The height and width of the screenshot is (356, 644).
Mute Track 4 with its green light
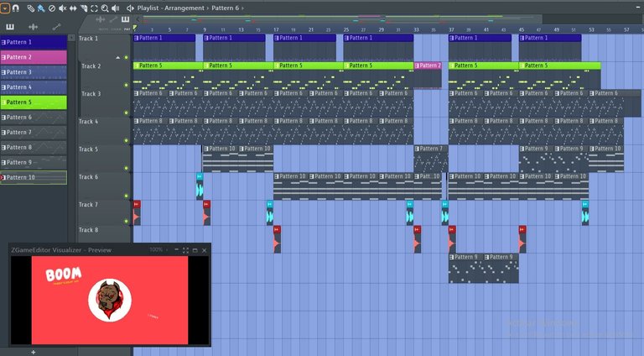(x=126, y=140)
